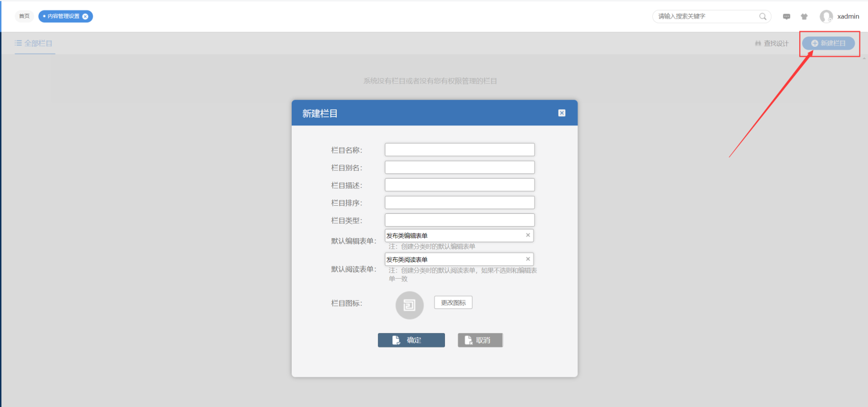This screenshot has width=868, height=407.
Task: Open the 默认阅读表单 dropdown
Action: [x=454, y=259]
